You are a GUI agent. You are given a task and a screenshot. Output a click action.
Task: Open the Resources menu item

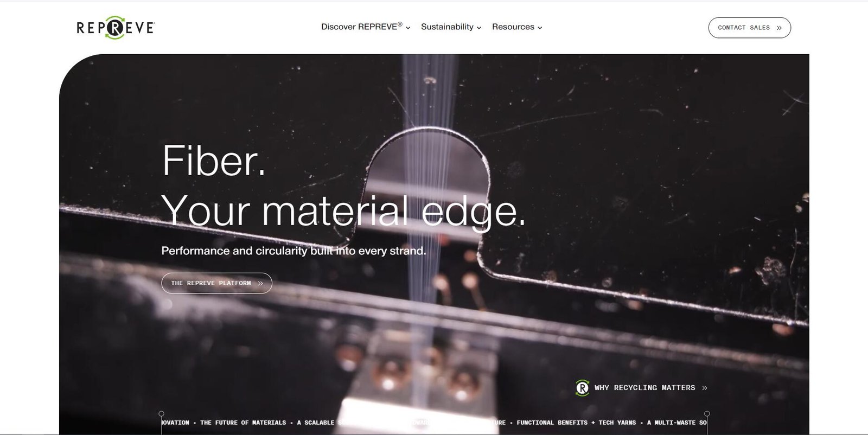517,27
